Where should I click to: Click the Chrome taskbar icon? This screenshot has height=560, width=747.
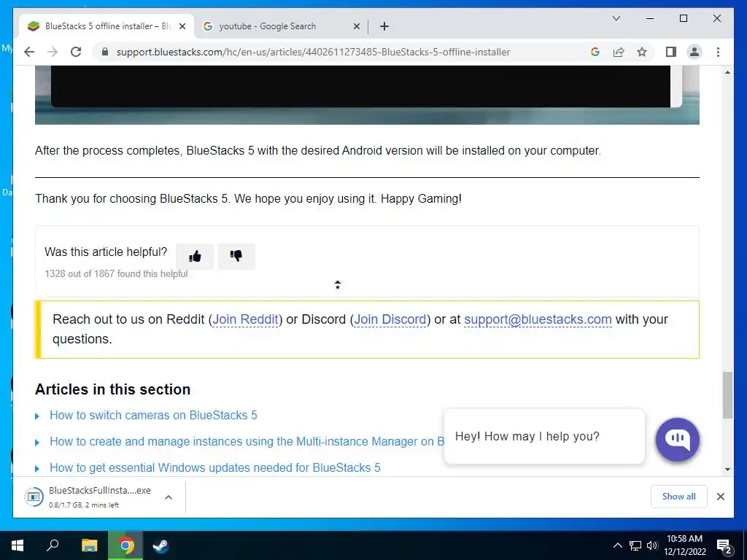[x=125, y=545]
